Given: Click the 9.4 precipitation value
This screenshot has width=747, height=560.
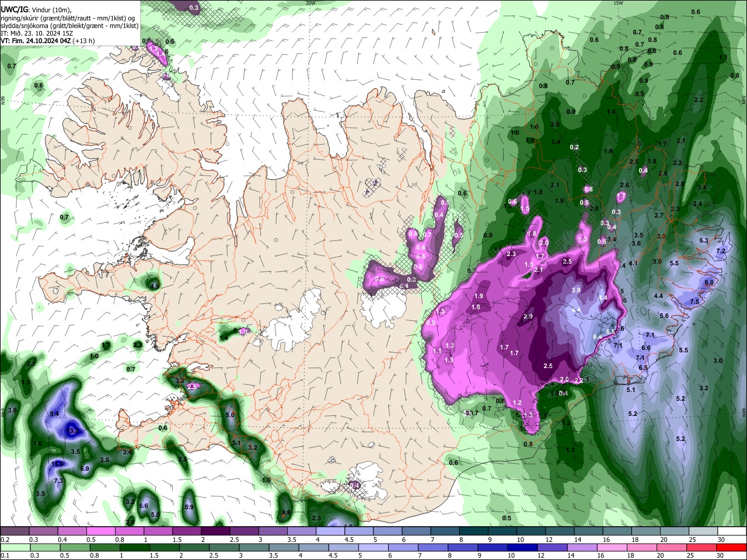Looking at the screenshot, I should (55, 414).
